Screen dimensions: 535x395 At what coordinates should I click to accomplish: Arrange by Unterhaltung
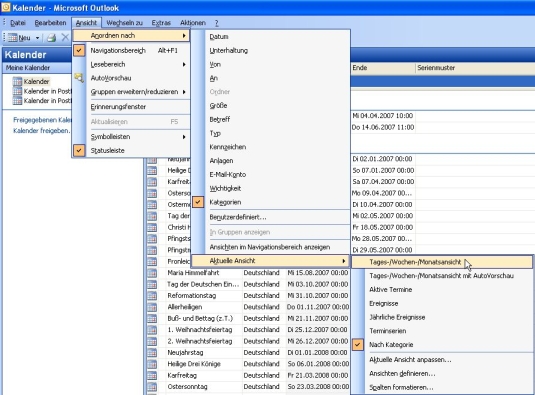point(271,50)
